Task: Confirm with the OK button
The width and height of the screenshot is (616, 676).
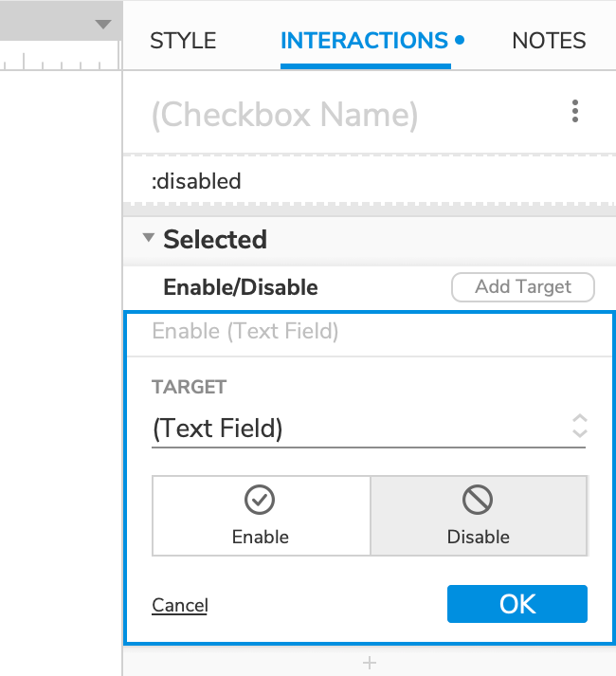Action: 517,604
